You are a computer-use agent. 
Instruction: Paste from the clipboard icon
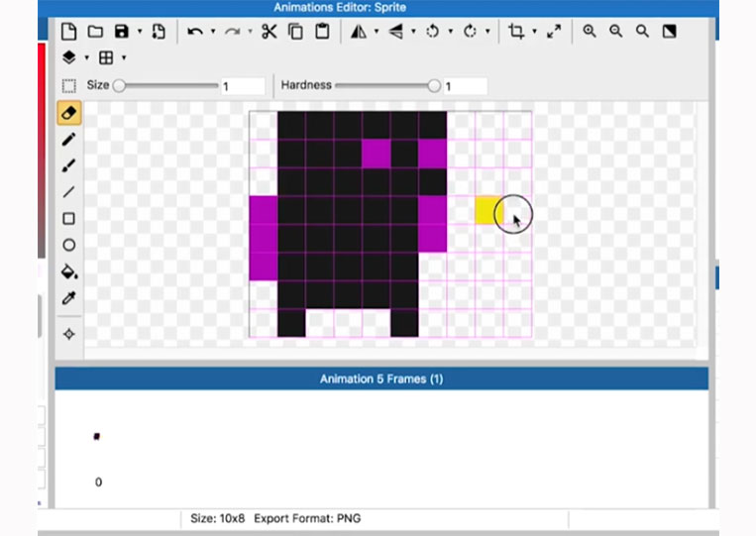point(322,32)
